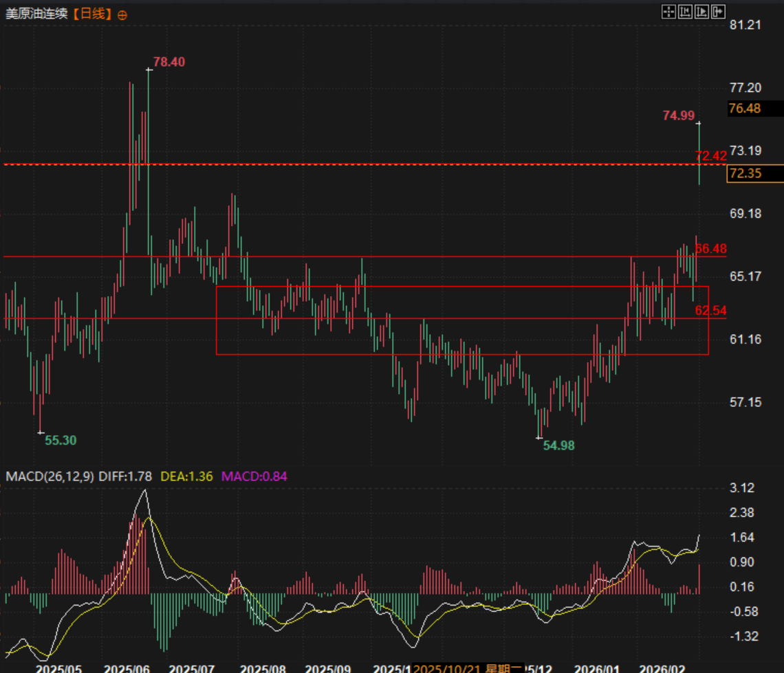Click the chart playback icon
The width and height of the screenshot is (784, 673).
(x=701, y=12)
